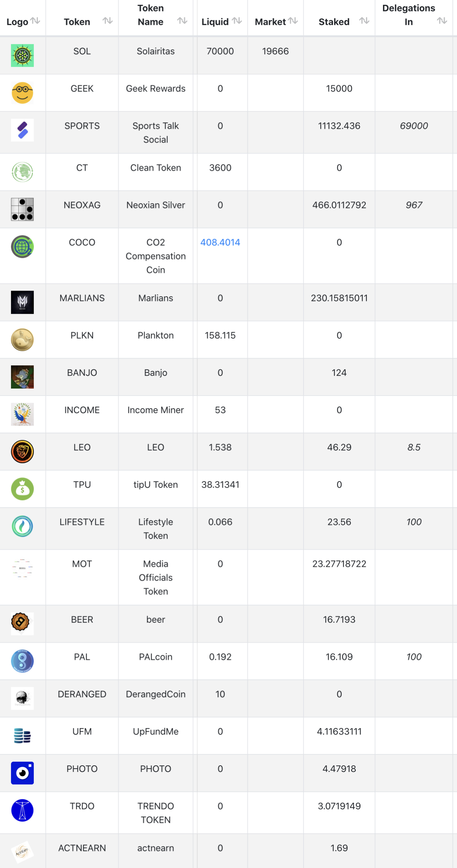Click the PLKN Plankton coin logo
Screen dimensions: 457x868
[x=22, y=340]
